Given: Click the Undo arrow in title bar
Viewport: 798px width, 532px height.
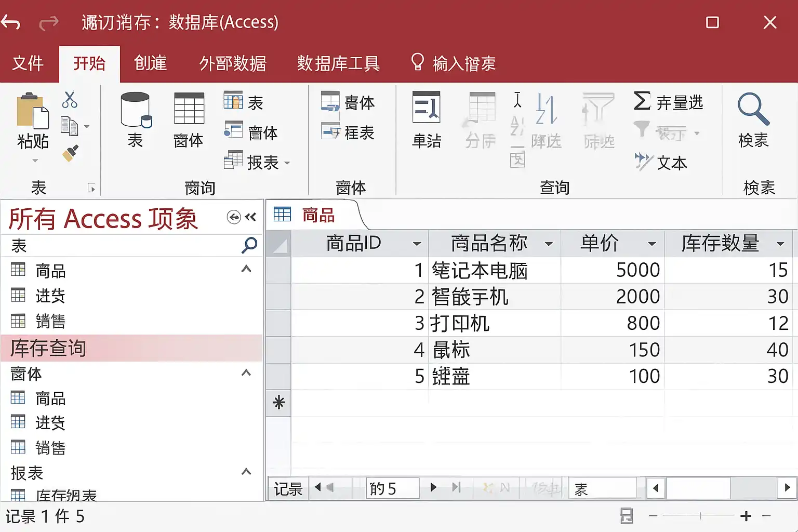Looking at the screenshot, I should 11,22.
